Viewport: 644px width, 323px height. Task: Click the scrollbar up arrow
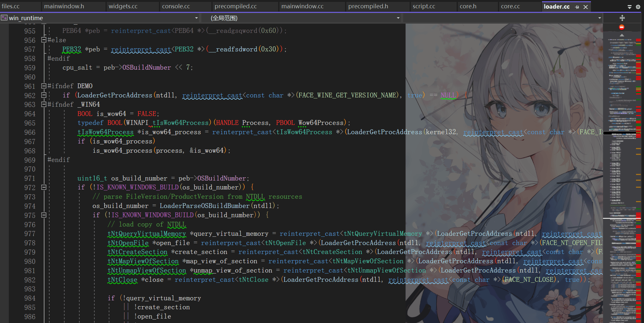coord(622,35)
